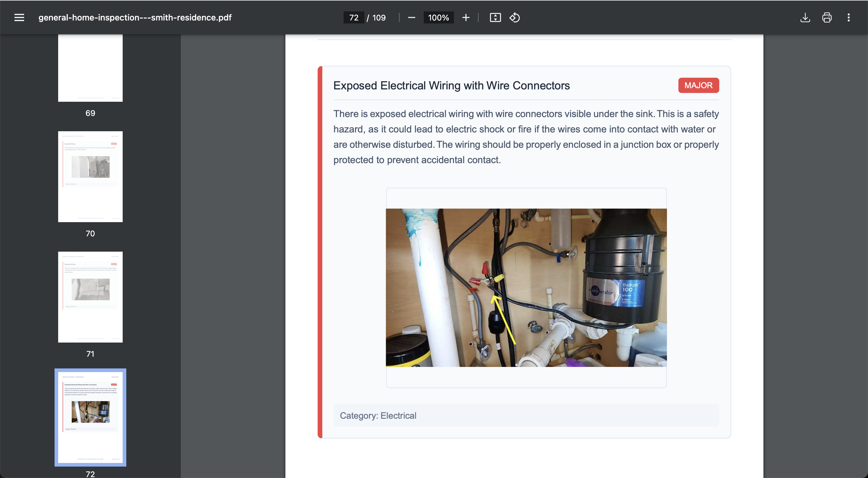
Task: Click the zoom out minus icon
Action: point(411,17)
